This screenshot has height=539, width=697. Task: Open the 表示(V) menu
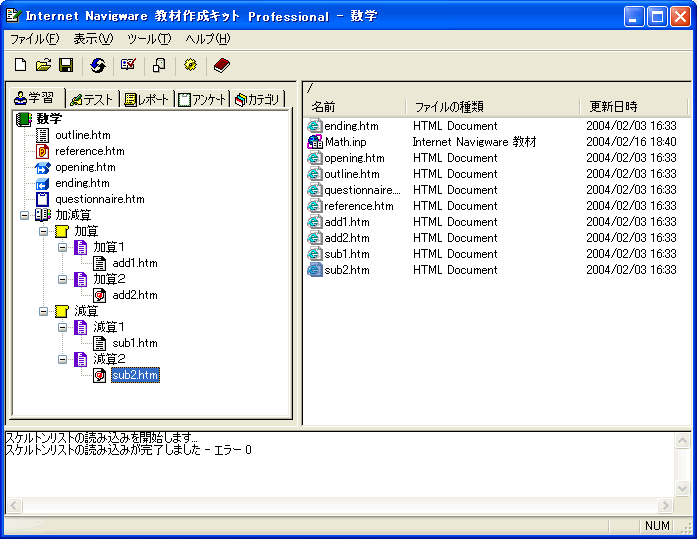(93, 39)
